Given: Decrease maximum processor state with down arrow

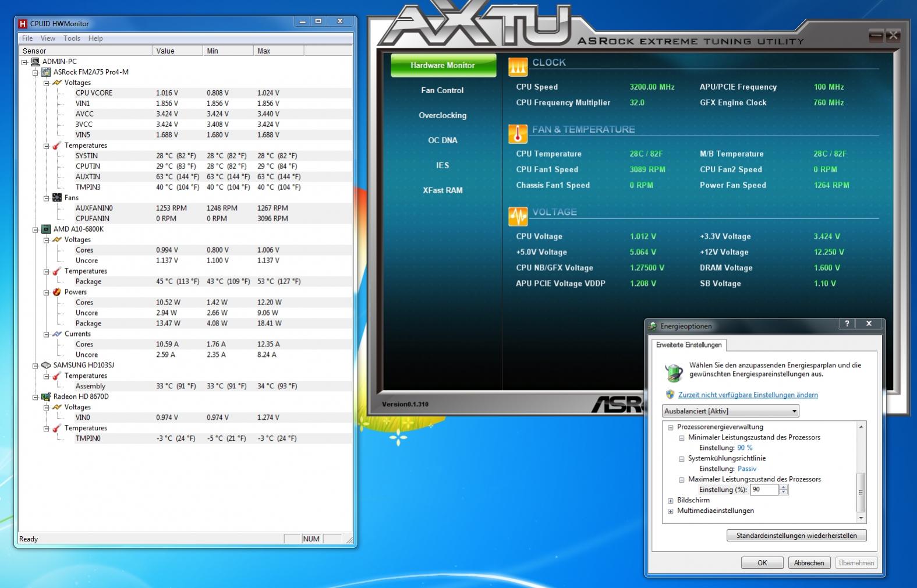Looking at the screenshot, I should [784, 493].
